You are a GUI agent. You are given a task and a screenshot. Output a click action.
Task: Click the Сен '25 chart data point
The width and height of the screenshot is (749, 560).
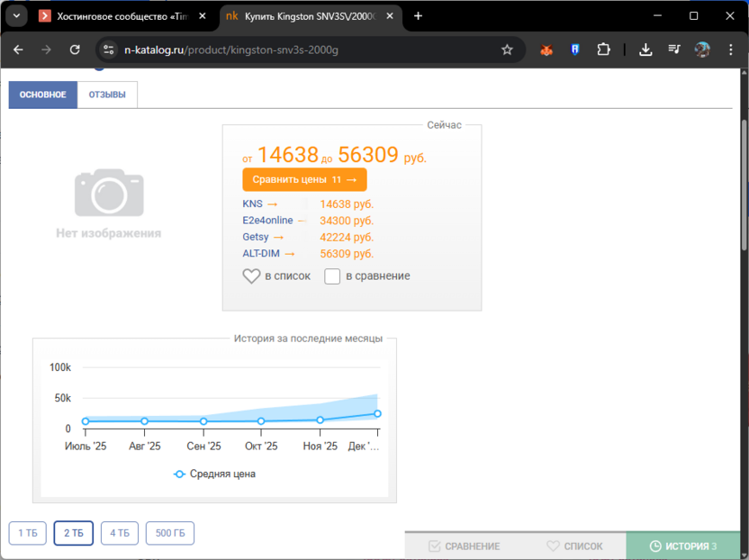[x=203, y=421]
